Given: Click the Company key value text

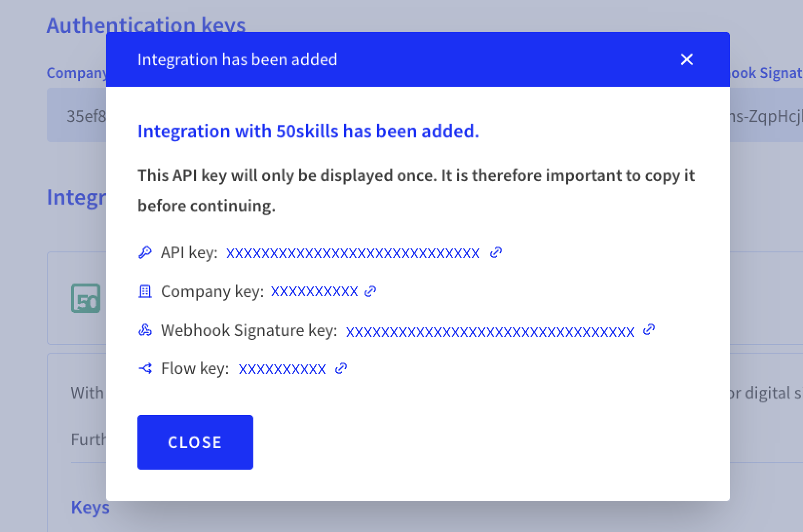Looking at the screenshot, I should 314,291.
